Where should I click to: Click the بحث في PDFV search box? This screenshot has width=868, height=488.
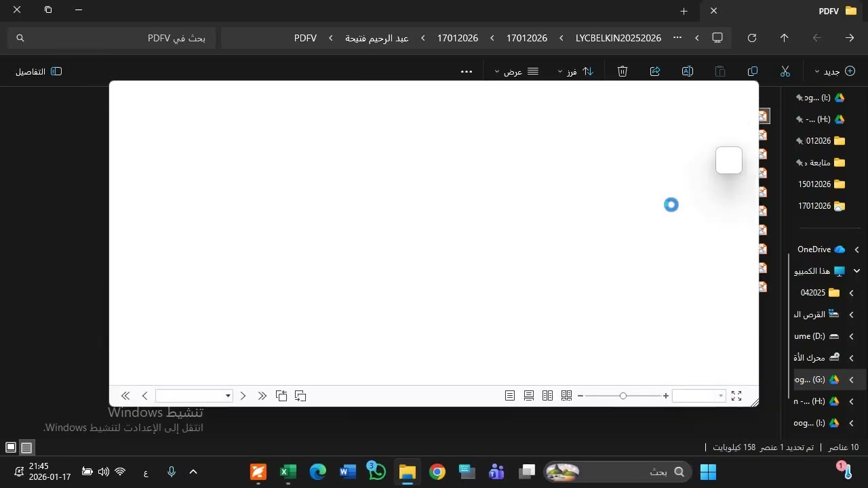click(x=112, y=38)
